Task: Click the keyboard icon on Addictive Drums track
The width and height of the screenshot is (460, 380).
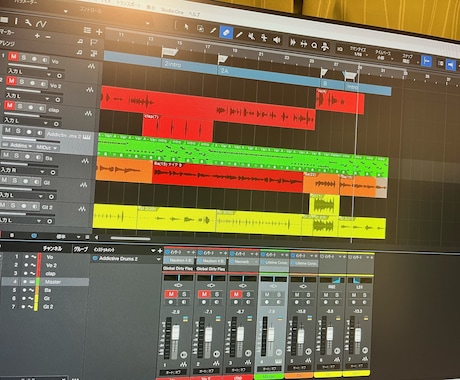Action: point(87,137)
